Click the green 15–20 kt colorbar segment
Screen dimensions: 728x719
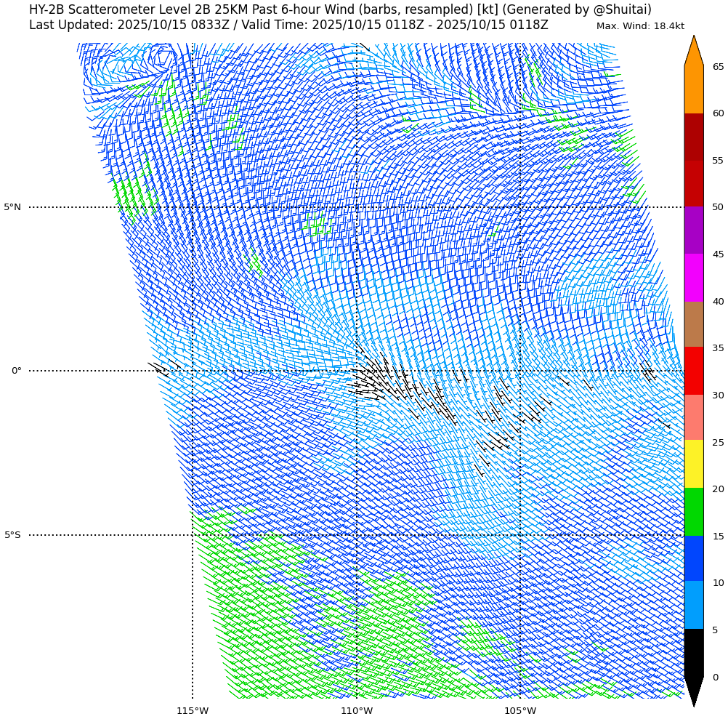(x=694, y=512)
